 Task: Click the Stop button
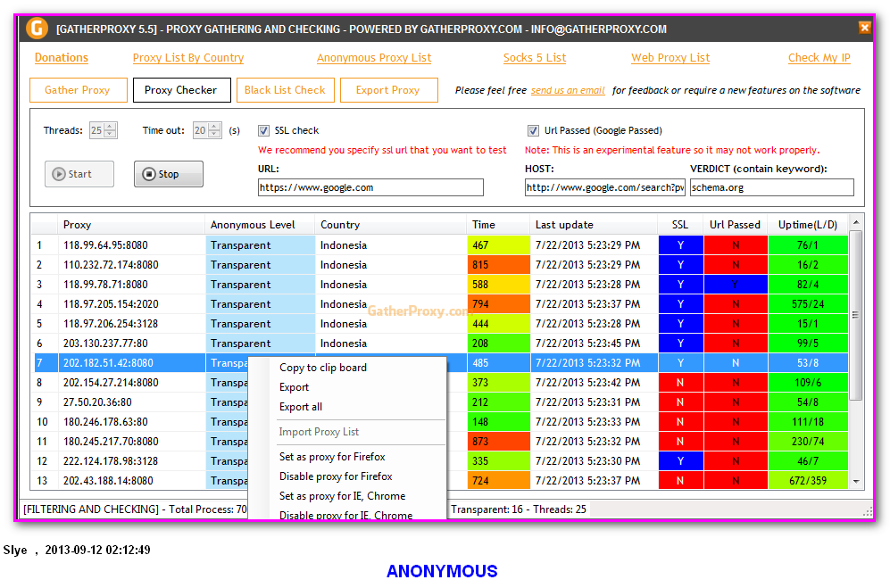pos(169,174)
